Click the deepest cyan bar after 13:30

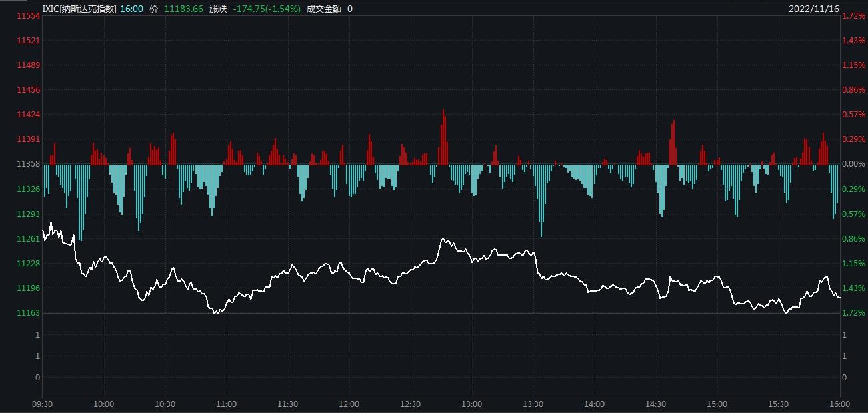tap(541, 200)
